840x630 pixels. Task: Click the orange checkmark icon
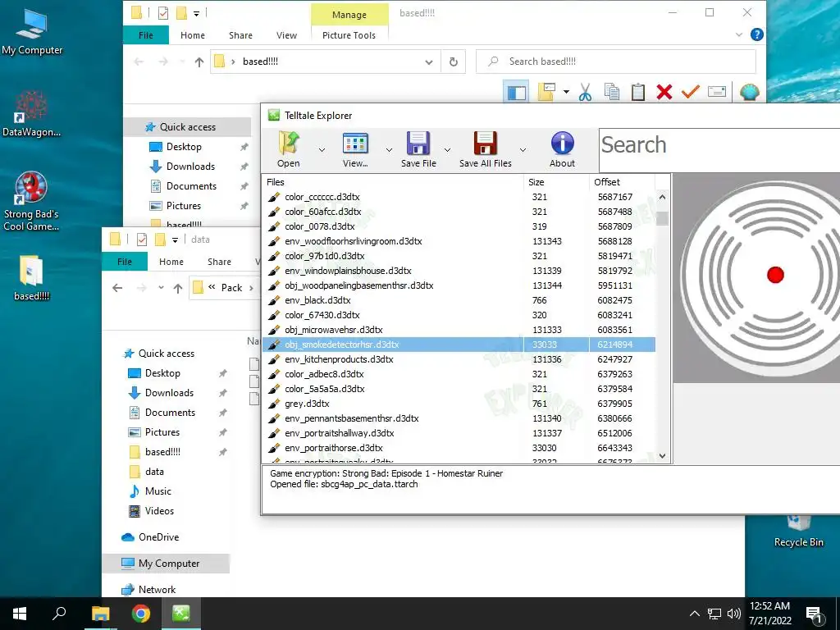click(x=691, y=92)
